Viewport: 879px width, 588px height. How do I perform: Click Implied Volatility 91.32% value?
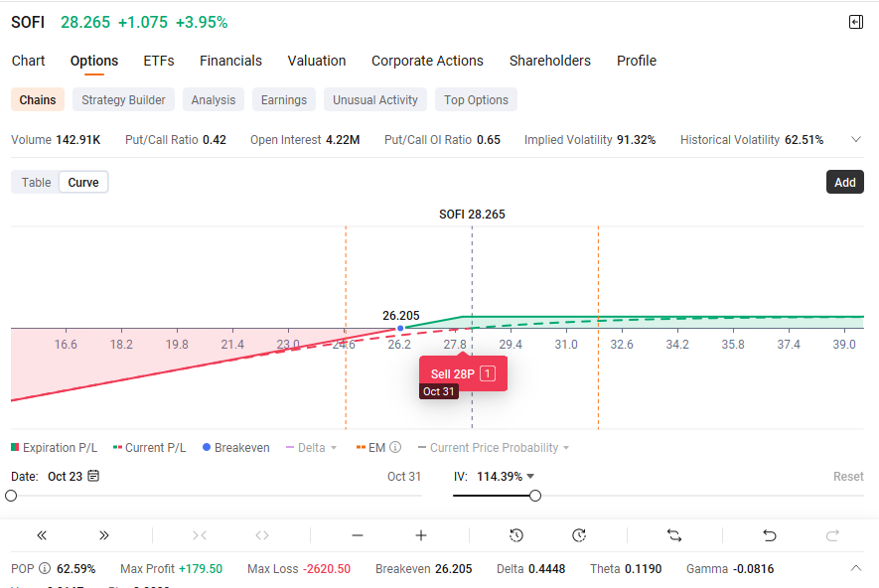[637, 140]
